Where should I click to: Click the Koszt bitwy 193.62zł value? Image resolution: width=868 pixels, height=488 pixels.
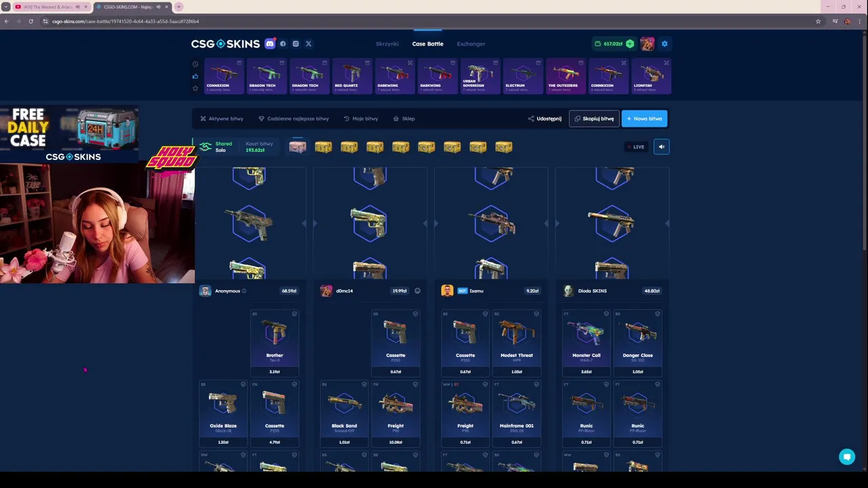tap(255, 150)
